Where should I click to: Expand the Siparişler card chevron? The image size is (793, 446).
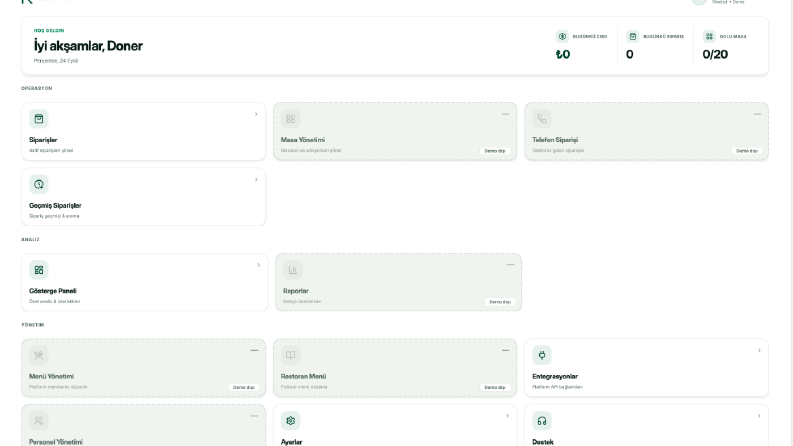tap(256, 114)
